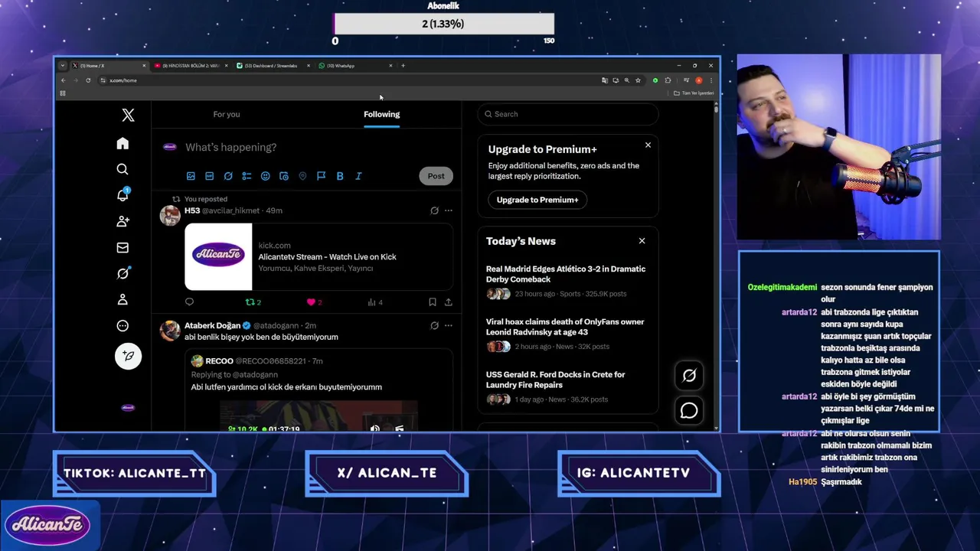
Task: Open the follow people icon in sidebar
Action: 122,221
